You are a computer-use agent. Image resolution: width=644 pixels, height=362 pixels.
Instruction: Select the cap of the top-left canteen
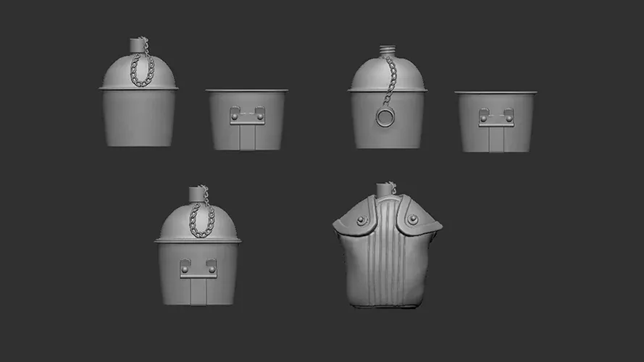(136, 46)
